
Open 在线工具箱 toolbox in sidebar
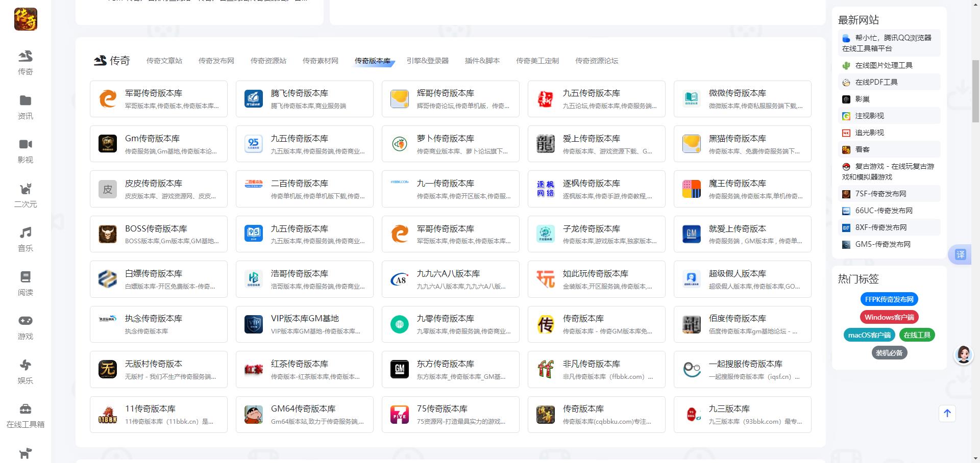pyautogui.click(x=26, y=416)
